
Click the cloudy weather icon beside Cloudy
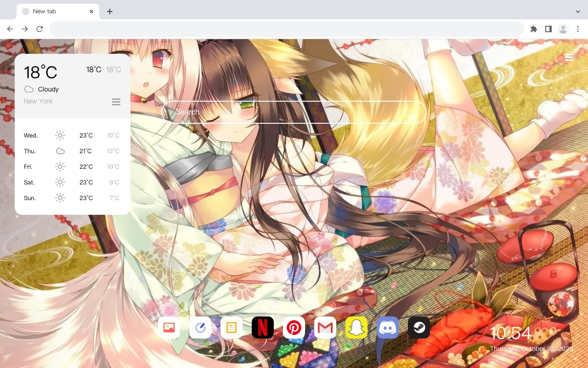pyautogui.click(x=29, y=89)
